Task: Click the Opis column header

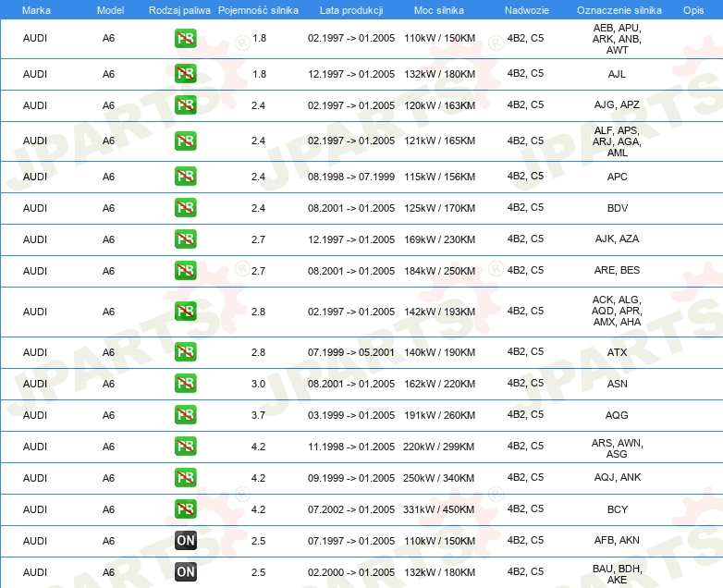Action: (693, 10)
